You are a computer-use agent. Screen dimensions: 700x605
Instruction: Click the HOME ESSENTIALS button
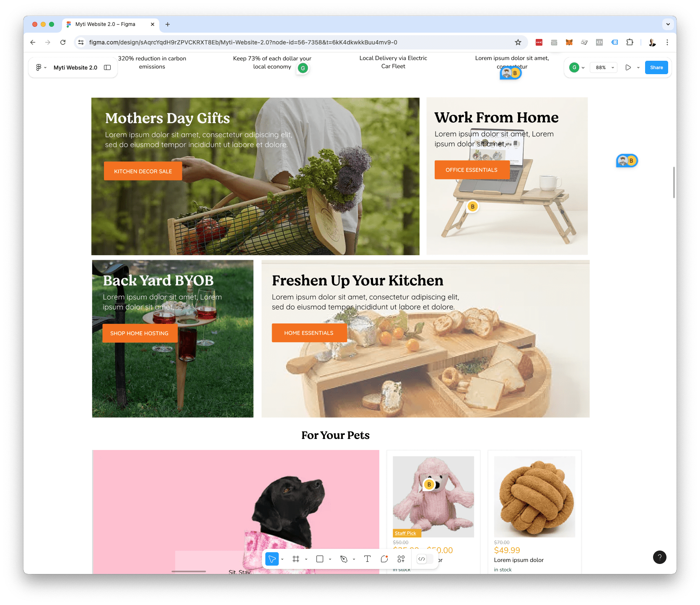pyautogui.click(x=309, y=333)
